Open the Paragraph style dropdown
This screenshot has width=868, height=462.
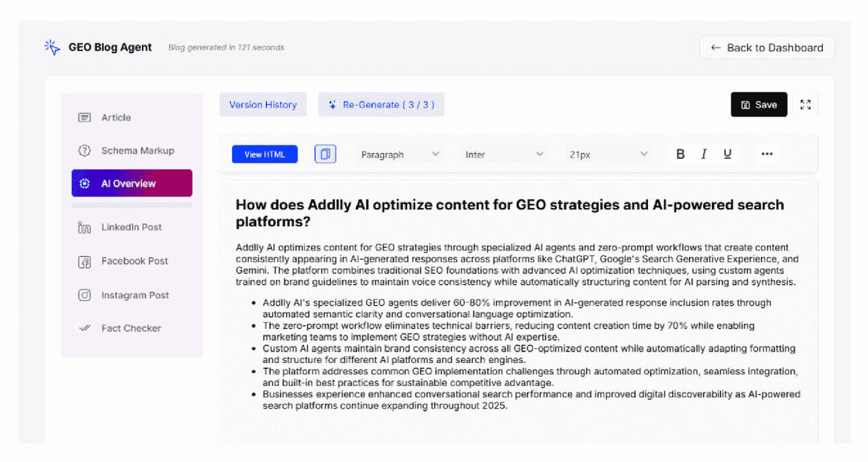(x=400, y=154)
